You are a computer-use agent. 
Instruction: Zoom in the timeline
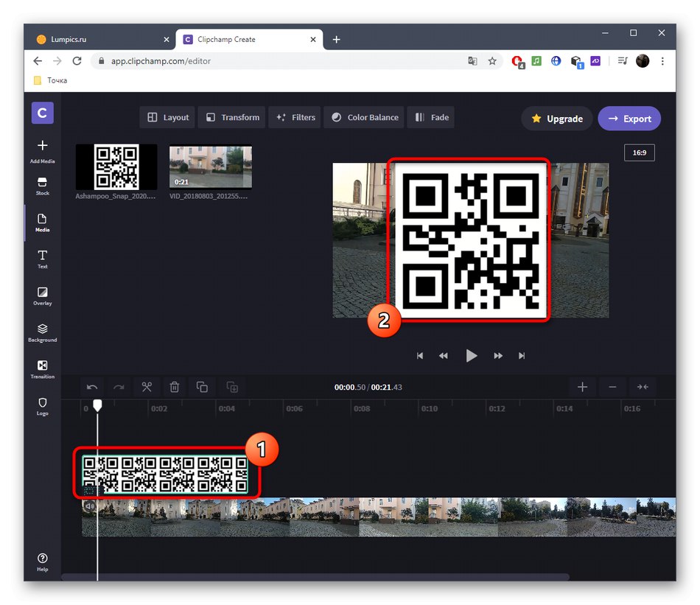point(582,387)
